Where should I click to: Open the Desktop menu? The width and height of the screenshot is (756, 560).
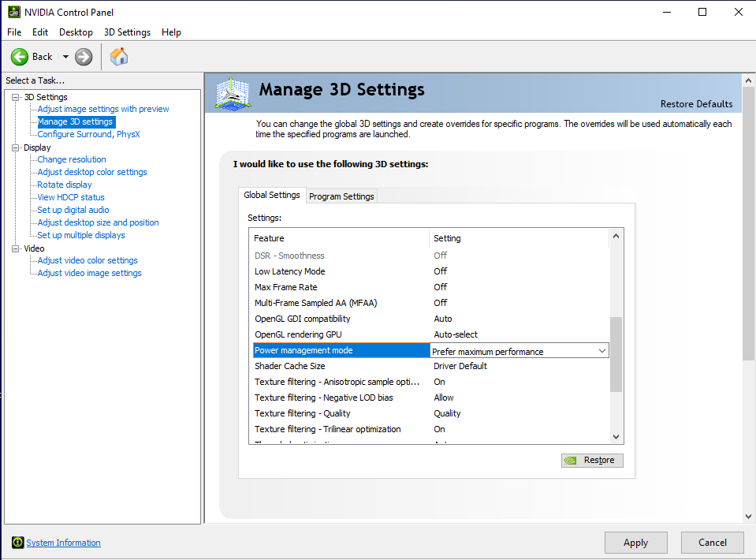point(76,32)
